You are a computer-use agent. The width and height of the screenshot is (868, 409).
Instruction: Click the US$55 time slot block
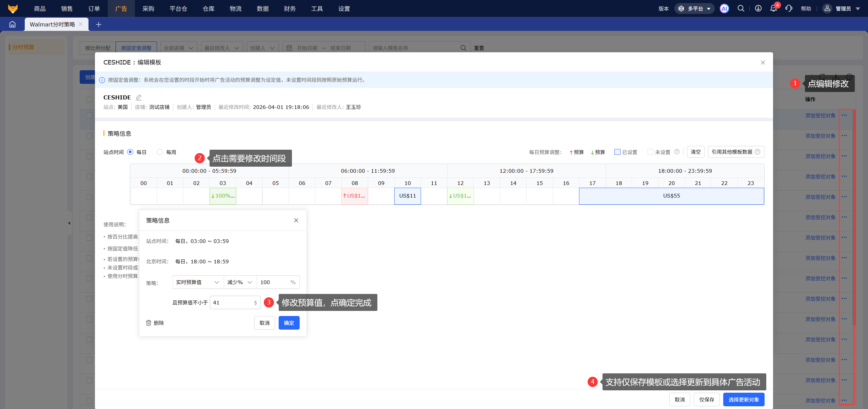point(671,196)
